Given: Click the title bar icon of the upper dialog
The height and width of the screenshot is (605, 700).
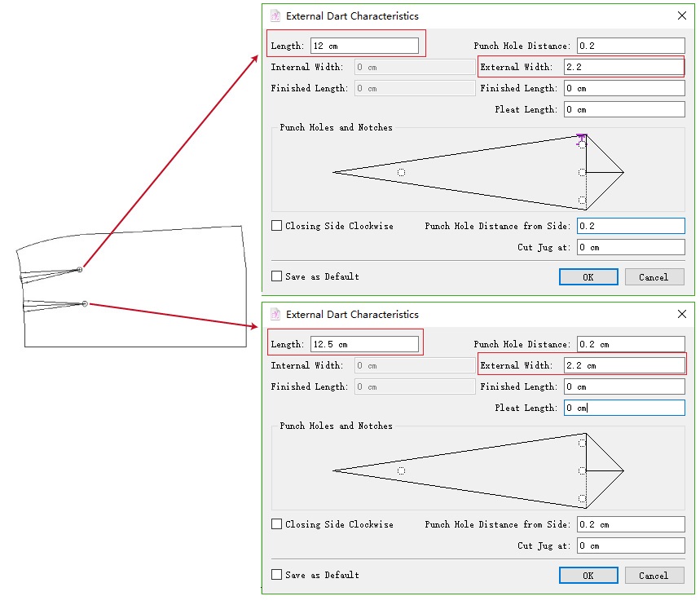Looking at the screenshot, I should pyautogui.click(x=275, y=15).
